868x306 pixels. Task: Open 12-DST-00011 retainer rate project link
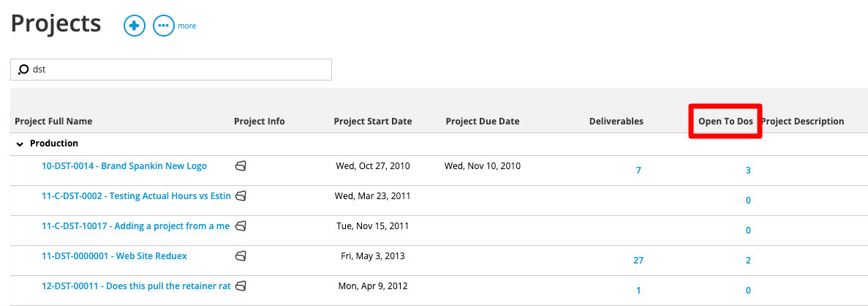(136, 286)
